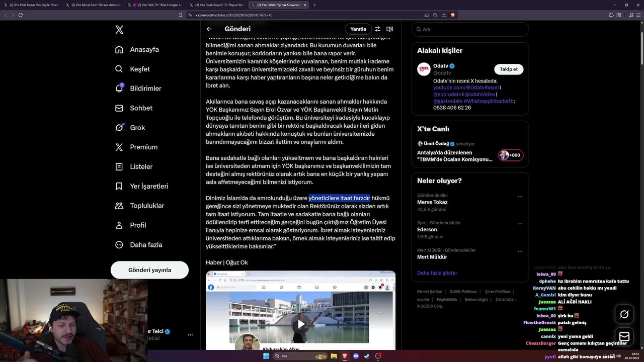This screenshot has width=644, height=362.
Task: Open Profil person icon
Action: 119,225
